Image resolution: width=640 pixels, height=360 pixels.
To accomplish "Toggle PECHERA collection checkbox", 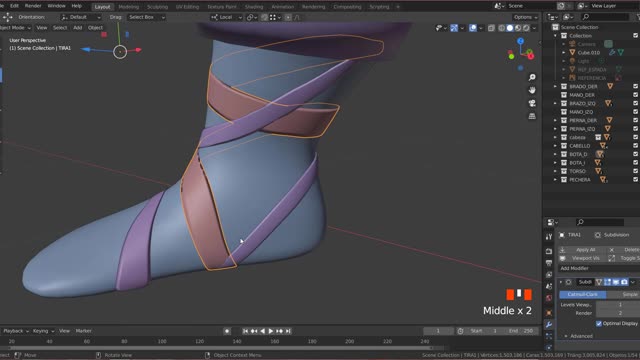I will (x=636, y=180).
